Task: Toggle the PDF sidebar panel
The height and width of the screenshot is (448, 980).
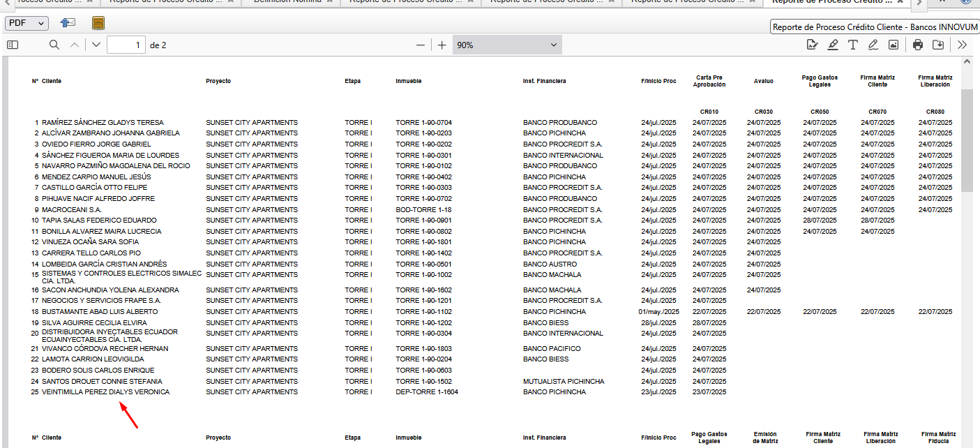Action: 12,45
